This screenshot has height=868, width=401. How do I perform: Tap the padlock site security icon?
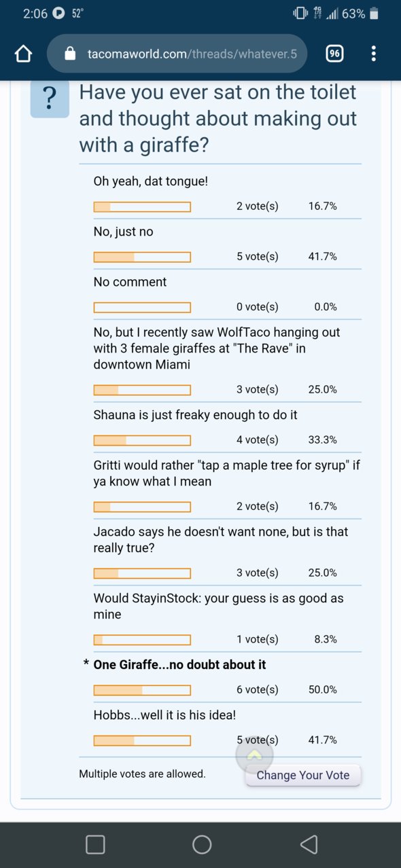pyautogui.click(x=70, y=54)
